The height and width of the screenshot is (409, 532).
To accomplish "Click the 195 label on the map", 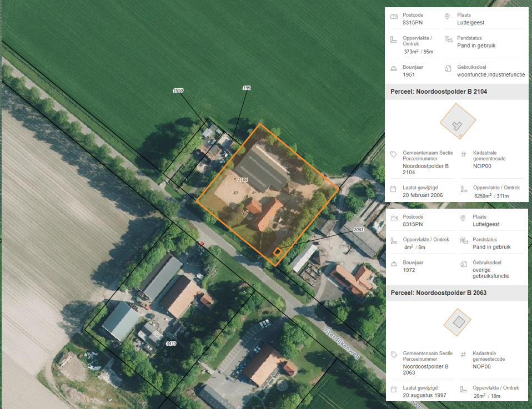I will (x=247, y=88).
